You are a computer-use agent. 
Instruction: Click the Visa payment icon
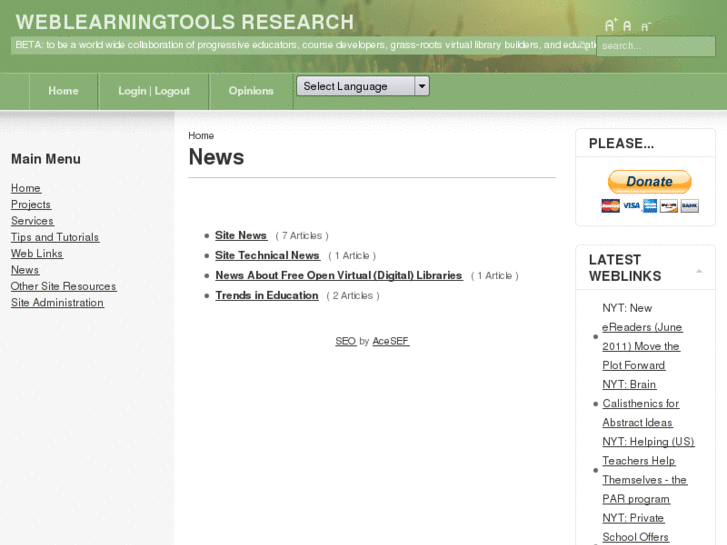click(631, 205)
